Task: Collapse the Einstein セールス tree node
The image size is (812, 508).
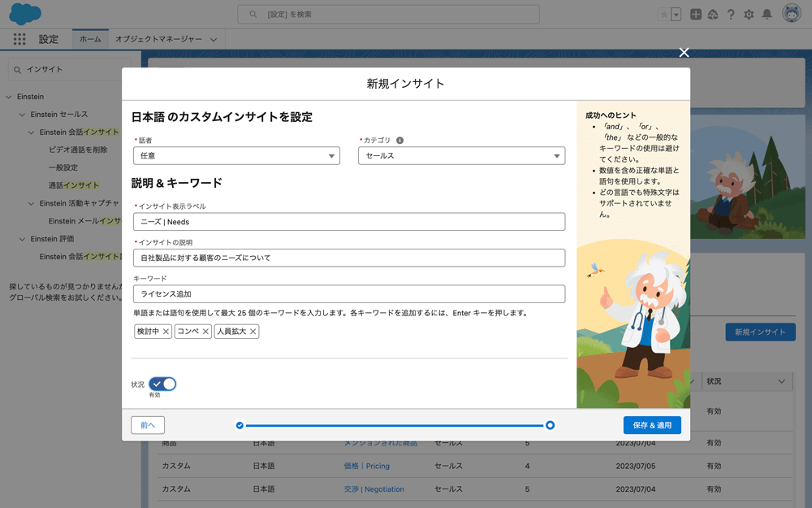Action: (23, 115)
